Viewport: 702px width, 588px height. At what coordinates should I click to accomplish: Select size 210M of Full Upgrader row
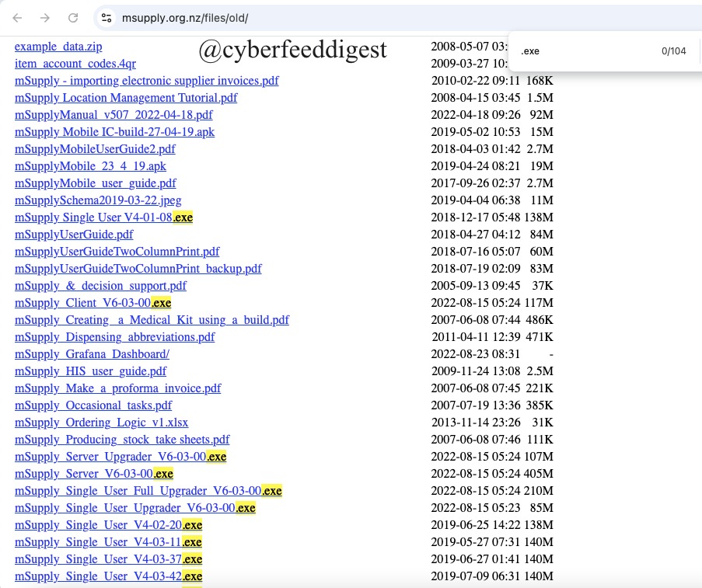tap(539, 491)
